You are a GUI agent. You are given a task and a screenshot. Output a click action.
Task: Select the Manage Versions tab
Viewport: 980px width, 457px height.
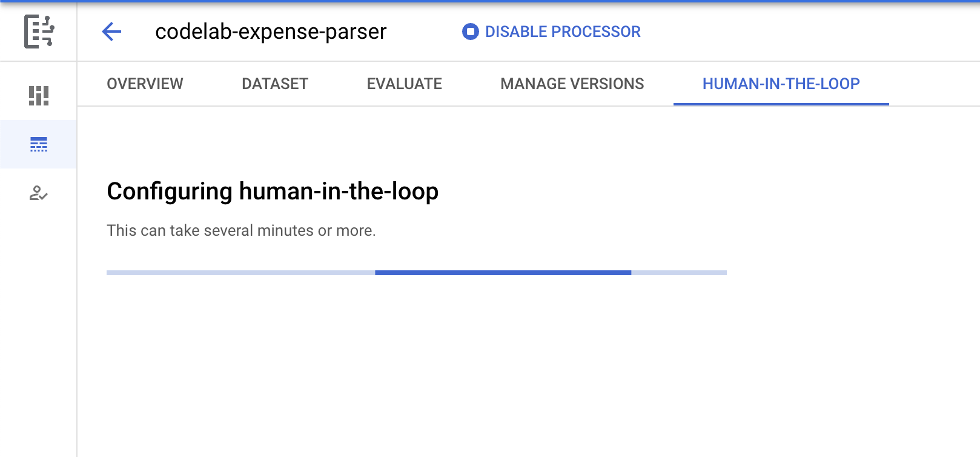[572, 84]
